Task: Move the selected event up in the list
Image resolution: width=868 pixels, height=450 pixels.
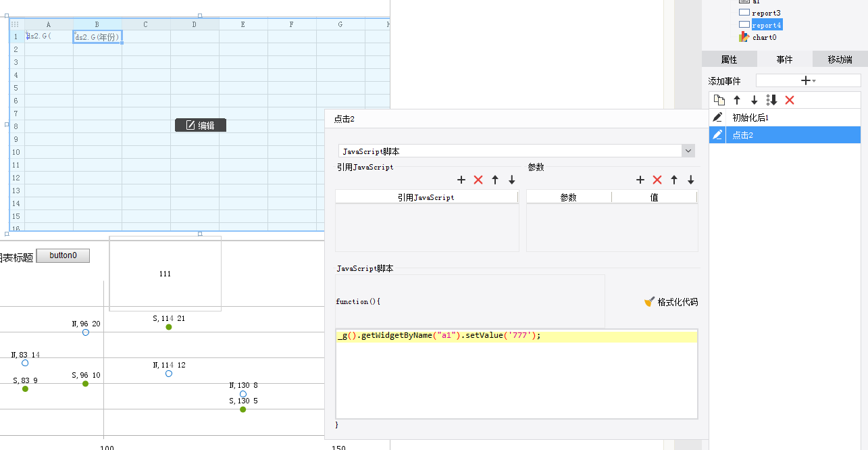Action: click(x=737, y=100)
